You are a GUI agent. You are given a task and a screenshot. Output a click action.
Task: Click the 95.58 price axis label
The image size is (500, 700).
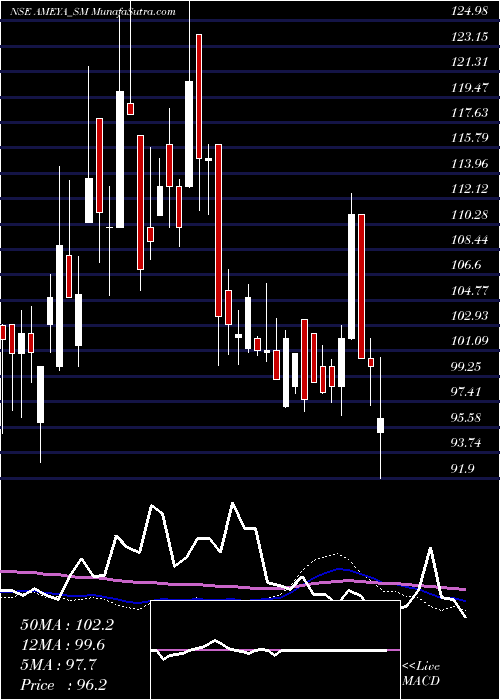point(467,417)
